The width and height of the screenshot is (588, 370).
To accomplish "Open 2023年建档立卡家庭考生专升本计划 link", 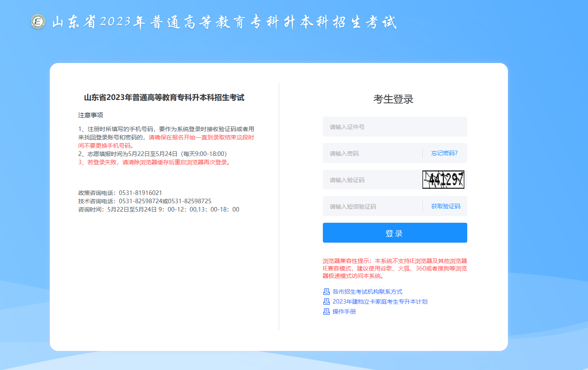I will click(x=380, y=302).
